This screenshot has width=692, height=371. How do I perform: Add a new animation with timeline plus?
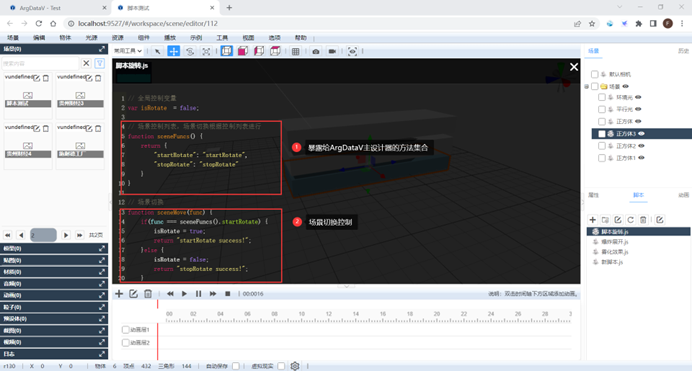pos(119,294)
